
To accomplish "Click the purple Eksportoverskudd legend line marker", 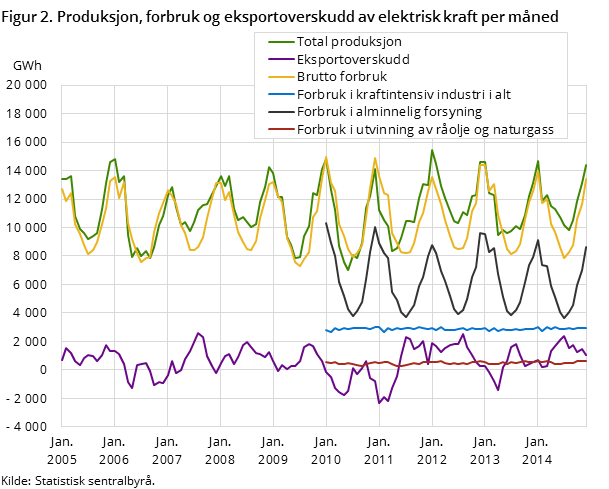I will (279, 59).
